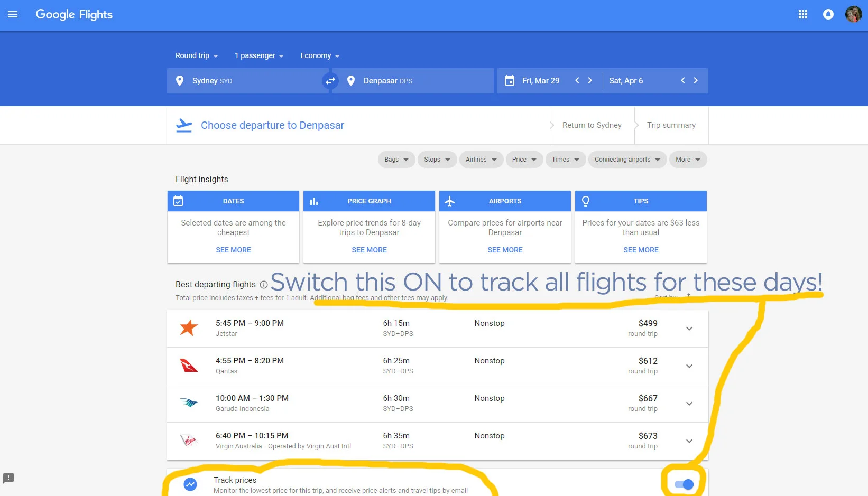Click SEE MORE under Tips
This screenshot has width=868, height=496.
click(641, 250)
